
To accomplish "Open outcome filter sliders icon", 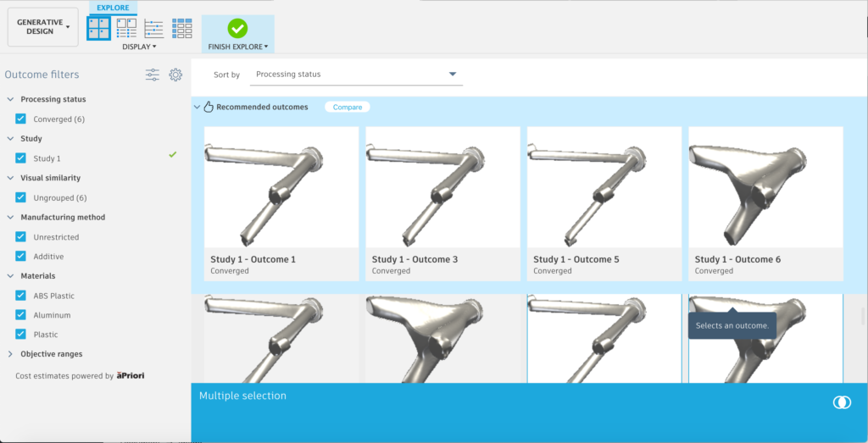I will 153,75.
